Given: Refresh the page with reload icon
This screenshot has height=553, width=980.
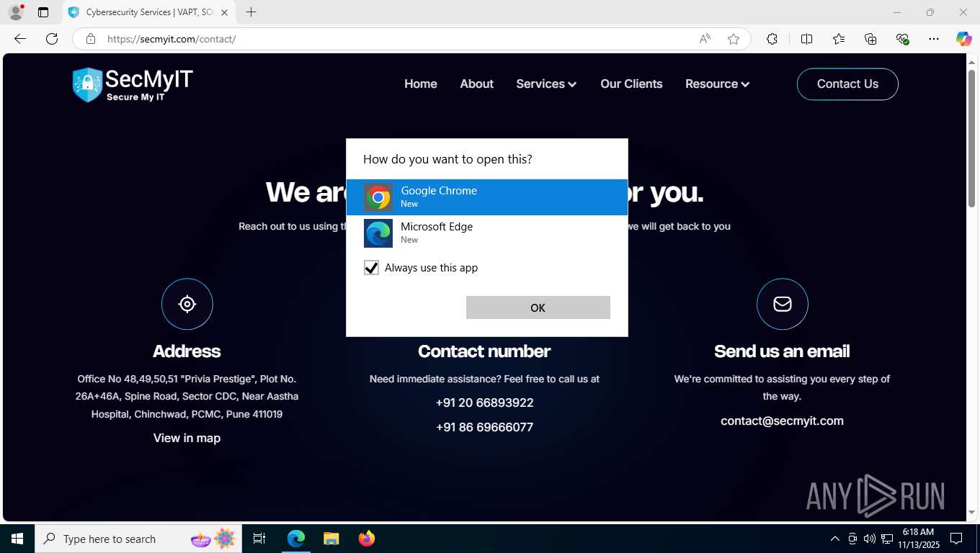Looking at the screenshot, I should (x=52, y=39).
